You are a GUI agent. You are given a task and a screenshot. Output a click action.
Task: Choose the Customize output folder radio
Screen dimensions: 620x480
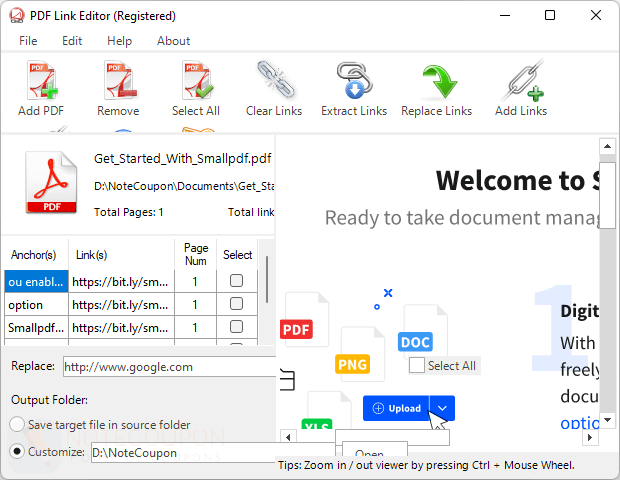click(x=17, y=451)
